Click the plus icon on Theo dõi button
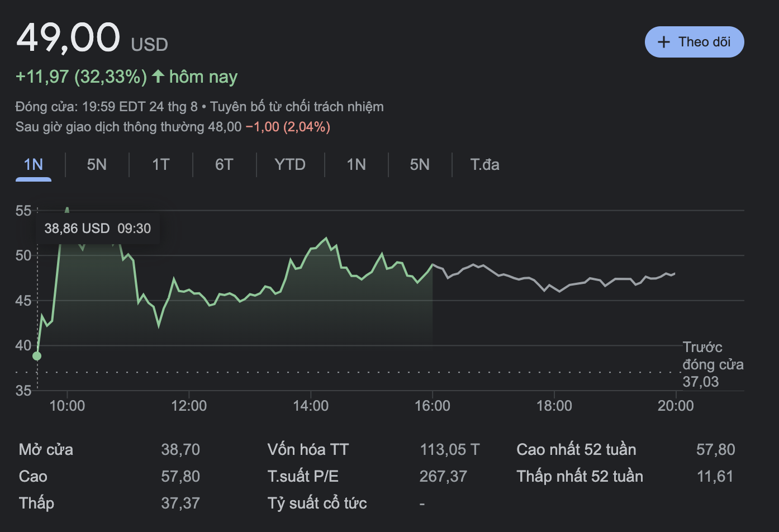 (x=663, y=42)
